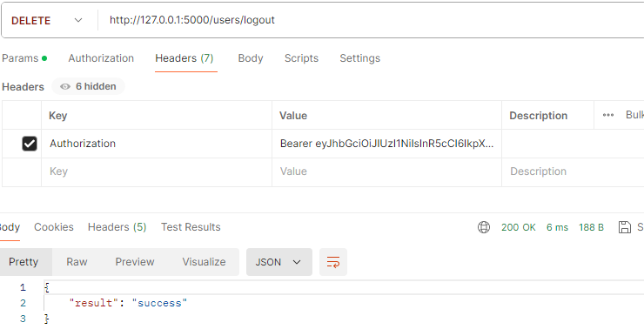Click line number 2 in response
The image size is (644, 336).
pyautogui.click(x=23, y=303)
